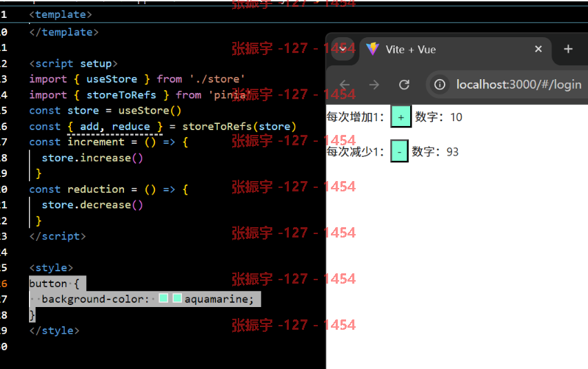
Task: Reload the localhost page
Action: pos(404,85)
